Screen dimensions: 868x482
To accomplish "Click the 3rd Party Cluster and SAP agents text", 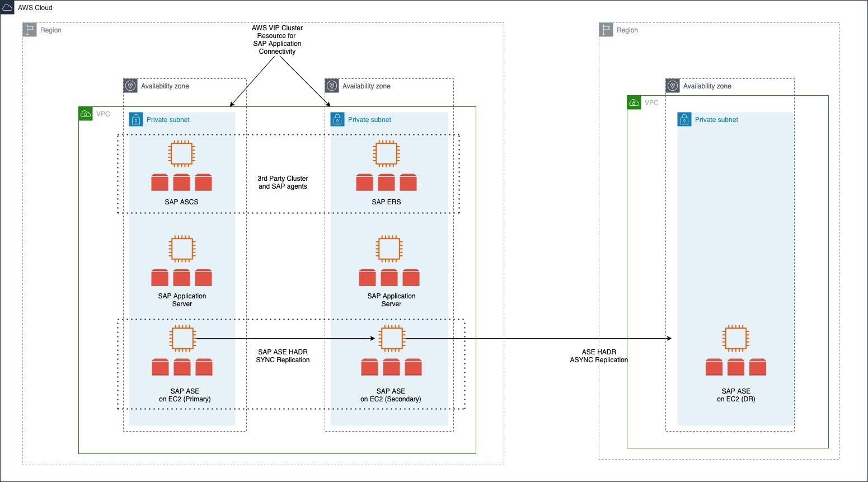I will point(283,182).
